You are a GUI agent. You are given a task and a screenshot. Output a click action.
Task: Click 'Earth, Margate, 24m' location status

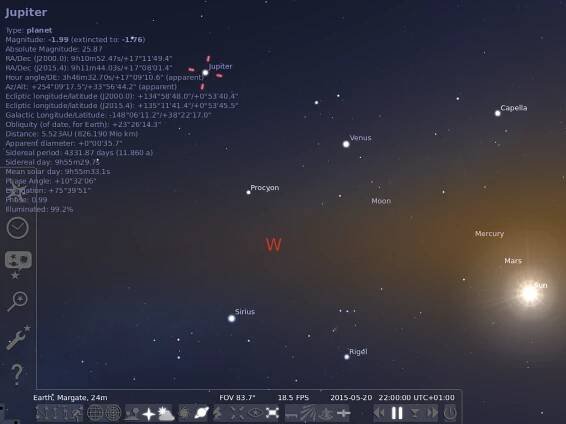point(70,398)
